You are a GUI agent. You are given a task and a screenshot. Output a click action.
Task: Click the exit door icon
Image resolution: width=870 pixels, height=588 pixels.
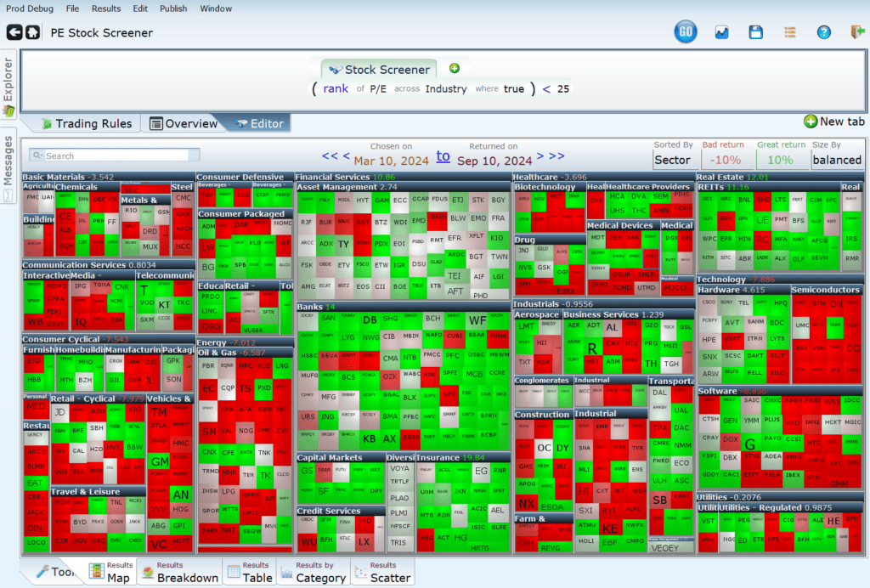coord(858,32)
